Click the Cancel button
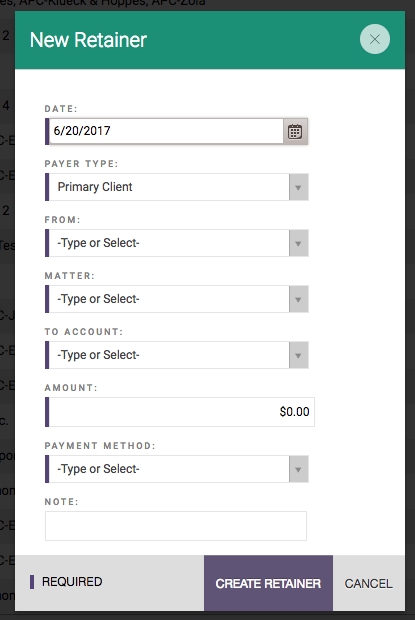This screenshot has height=620, width=415. tap(368, 583)
